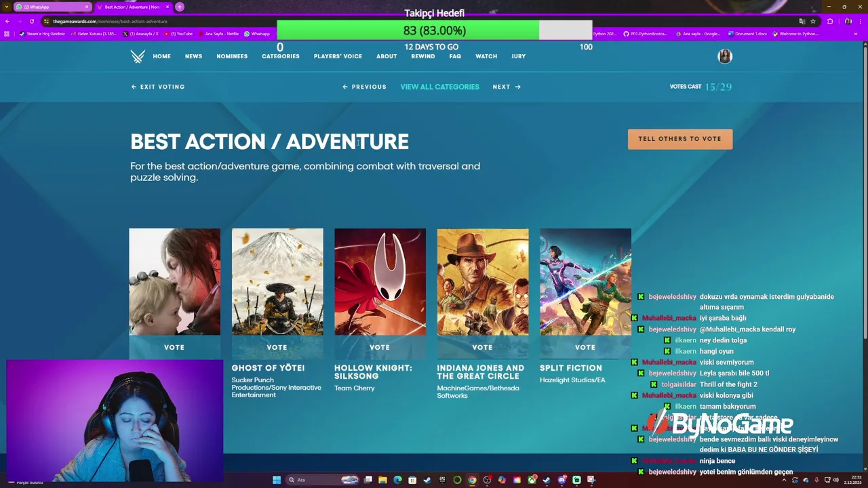Open Discord from taskbar
Image resolution: width=868 pixels, height=488 pixels.
click(x=561, y=480)
